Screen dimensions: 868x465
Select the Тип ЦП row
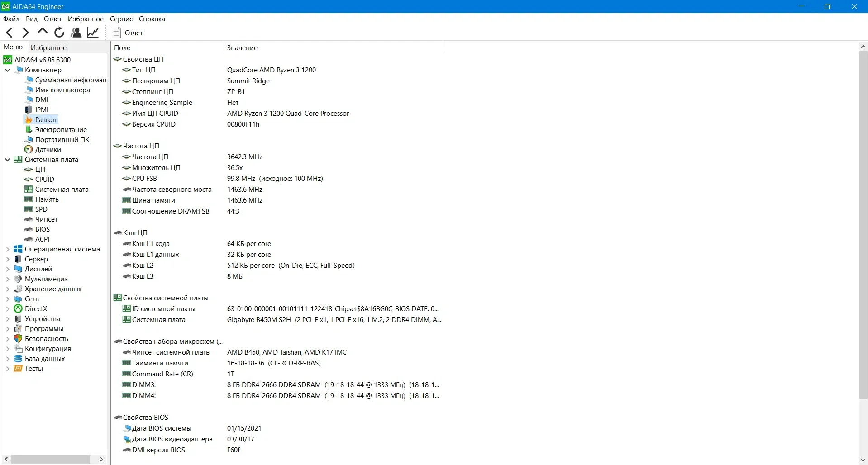click(277, 70)
